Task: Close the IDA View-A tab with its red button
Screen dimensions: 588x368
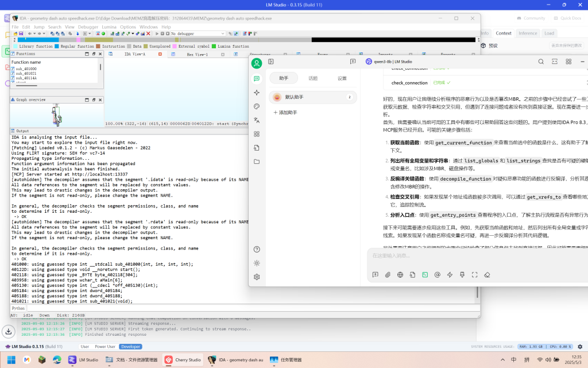Action: pos(160,54)
